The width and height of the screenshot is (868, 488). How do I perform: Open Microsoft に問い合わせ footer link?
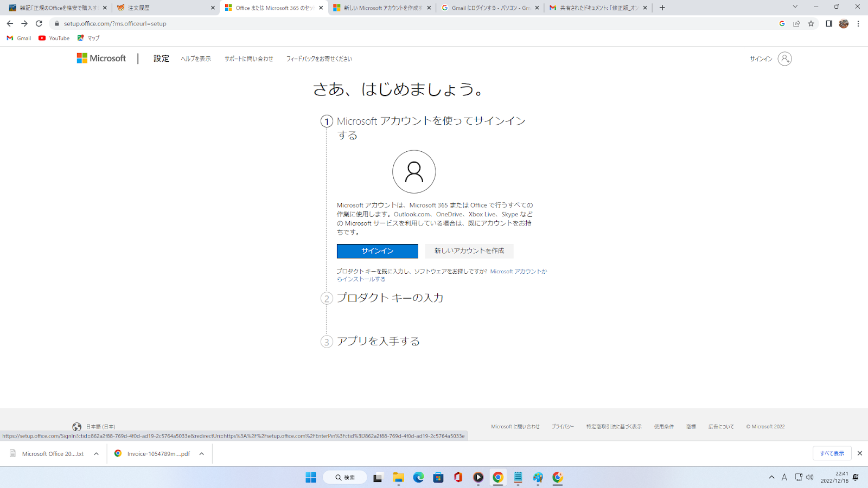[515, 427]
